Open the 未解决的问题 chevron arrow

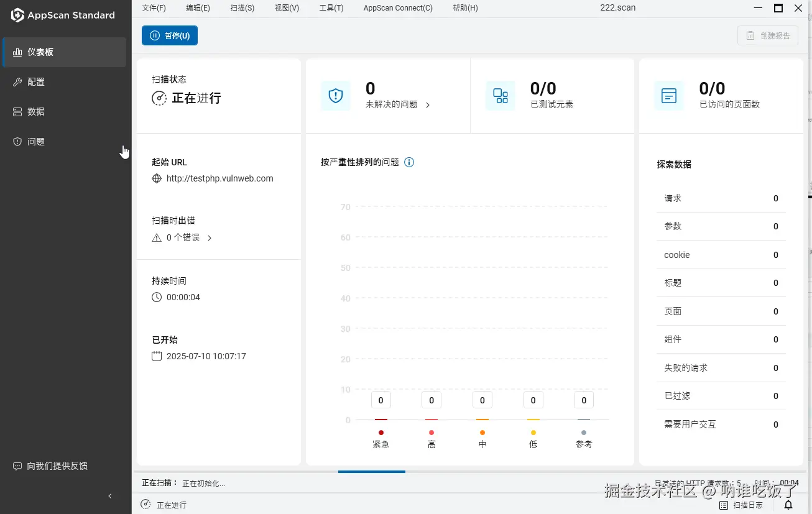pos(428,105)
